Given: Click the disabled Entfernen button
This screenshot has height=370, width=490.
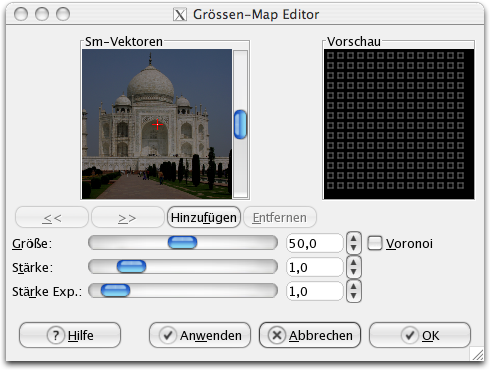Looking at the screenshot, I should (x=280, y=217).
